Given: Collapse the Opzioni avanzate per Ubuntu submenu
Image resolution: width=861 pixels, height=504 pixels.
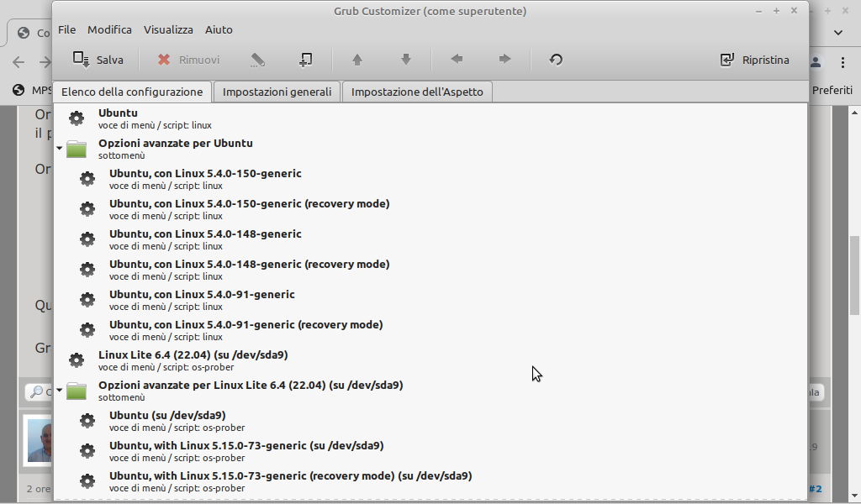Looking at the screenshot, I should pyautogui.click(x=60, y=148).
